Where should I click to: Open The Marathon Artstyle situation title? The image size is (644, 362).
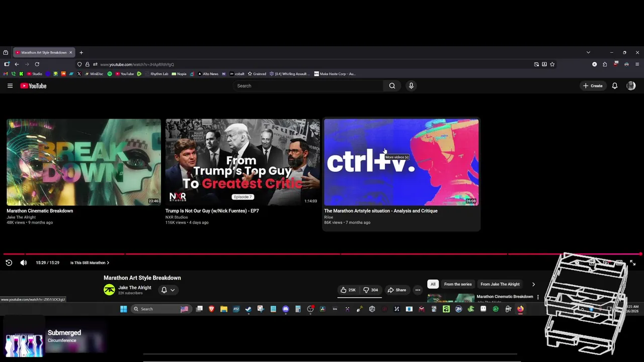tap(381, 211)
